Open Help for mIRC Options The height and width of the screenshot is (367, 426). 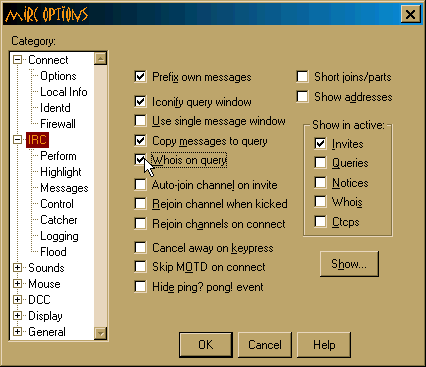(x=324, y=345)
